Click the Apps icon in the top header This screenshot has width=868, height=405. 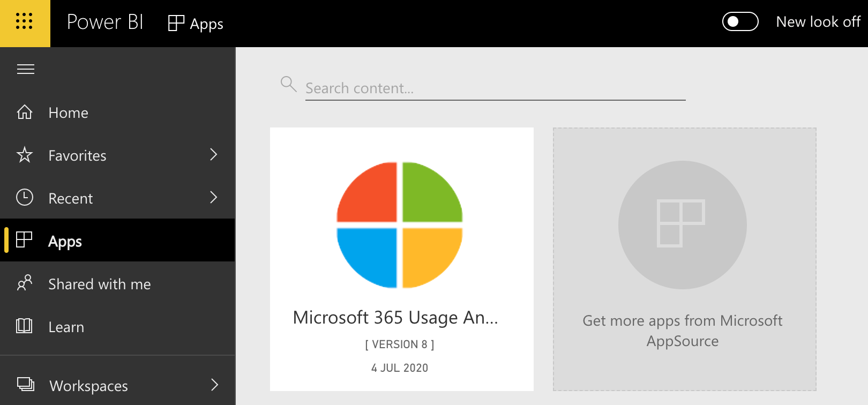(176, 22)
